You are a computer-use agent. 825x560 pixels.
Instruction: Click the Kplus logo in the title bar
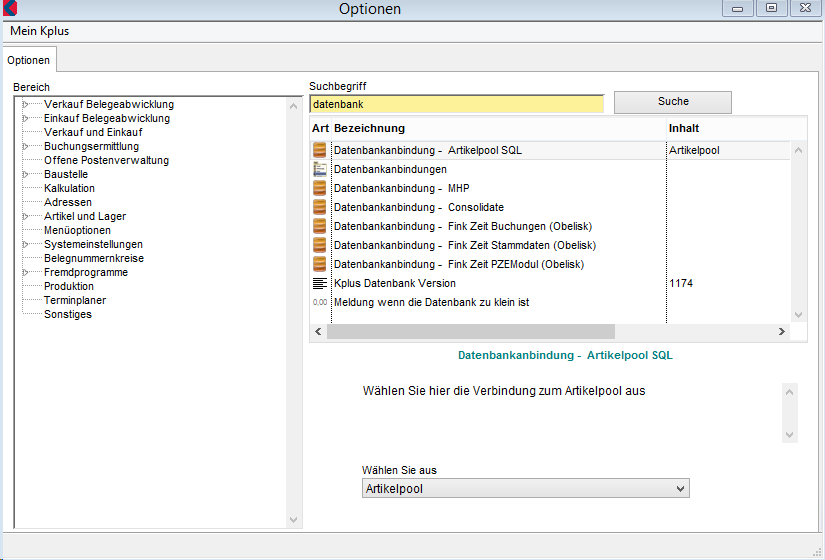coord(9,8)
